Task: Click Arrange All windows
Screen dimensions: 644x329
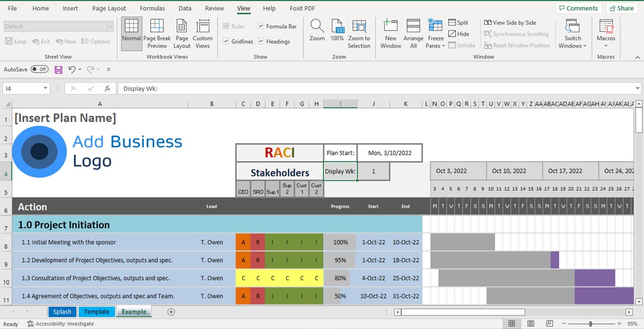Action: [414, 34]
